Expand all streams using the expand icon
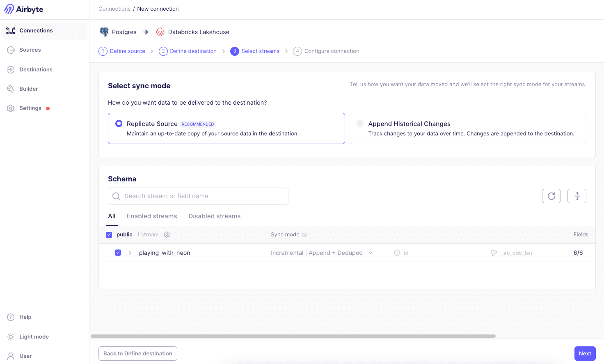 577,196
